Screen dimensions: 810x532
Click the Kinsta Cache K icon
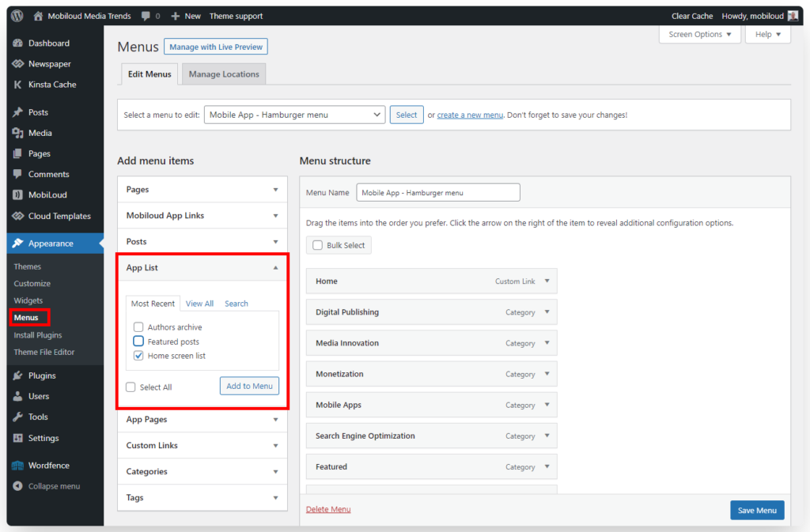coord(18,84)
